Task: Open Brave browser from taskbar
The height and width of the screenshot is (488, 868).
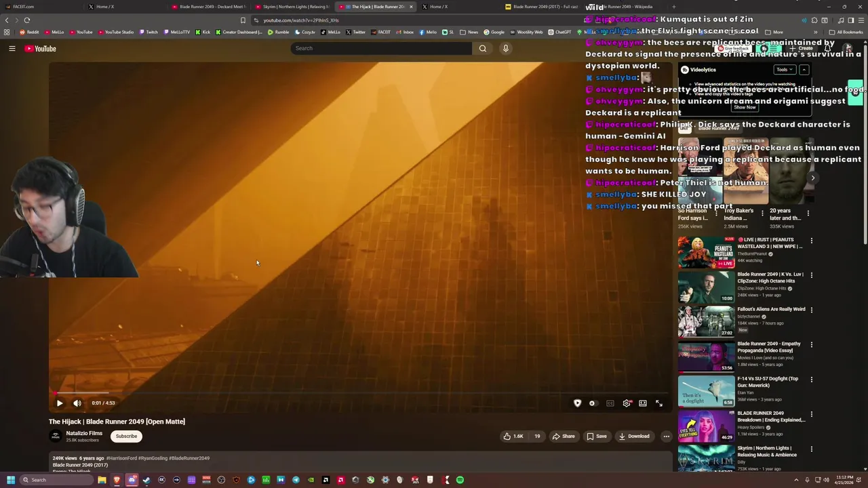Action: (117, 480)
